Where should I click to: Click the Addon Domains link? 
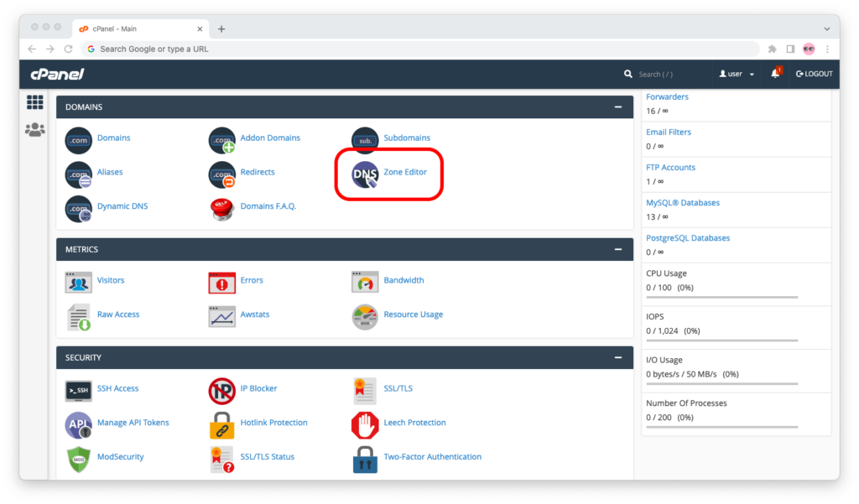click(270, 138)
